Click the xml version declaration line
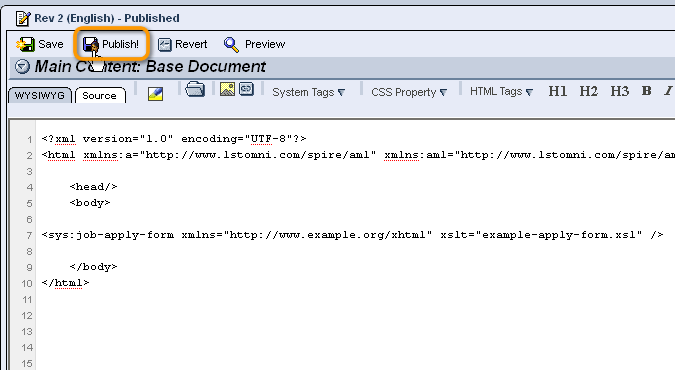 tap(174, 139)
